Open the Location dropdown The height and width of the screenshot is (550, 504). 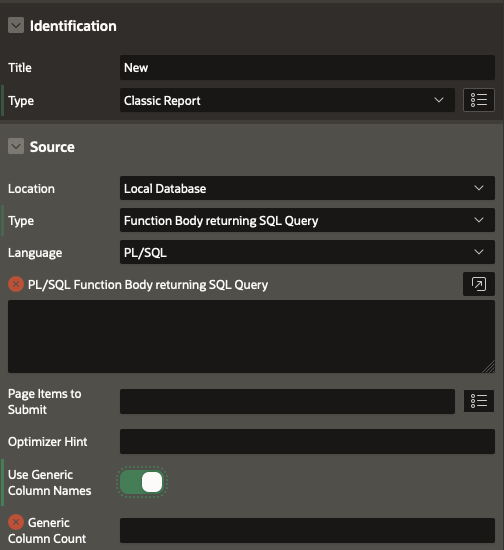307,188
